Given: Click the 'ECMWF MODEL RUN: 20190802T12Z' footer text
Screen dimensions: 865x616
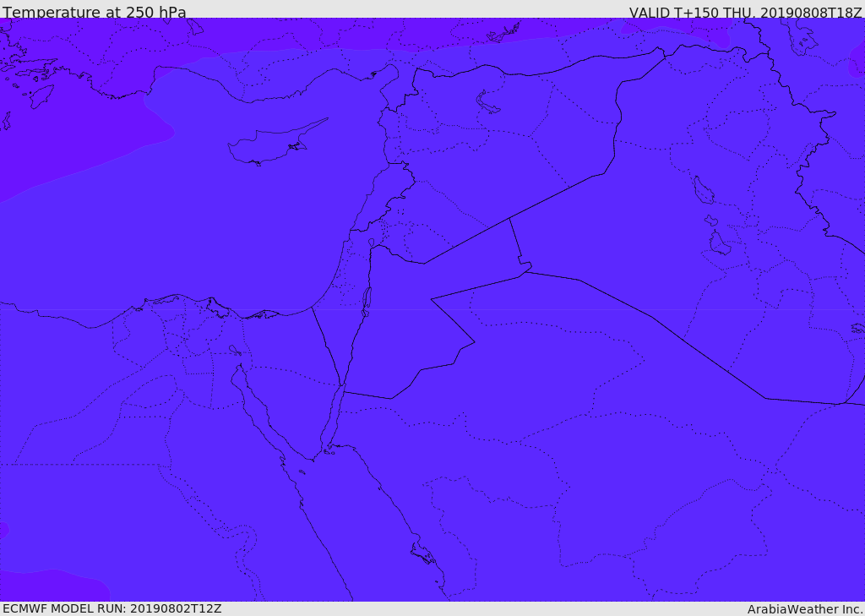Looking at the screenshot, I should [x=112, y=609].
